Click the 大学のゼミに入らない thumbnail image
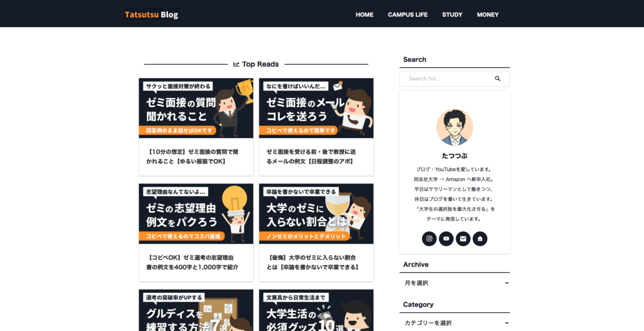Viewport: 644px width, 331px height. 316,214
